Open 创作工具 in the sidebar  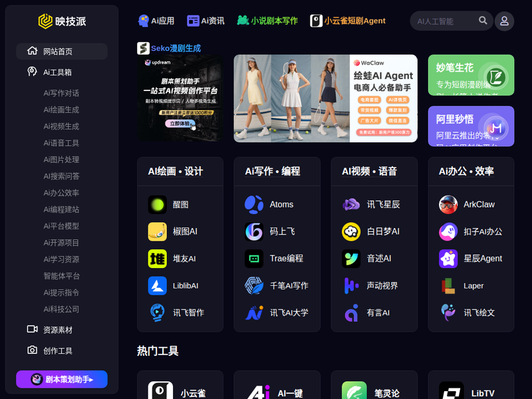coord(62,350)
